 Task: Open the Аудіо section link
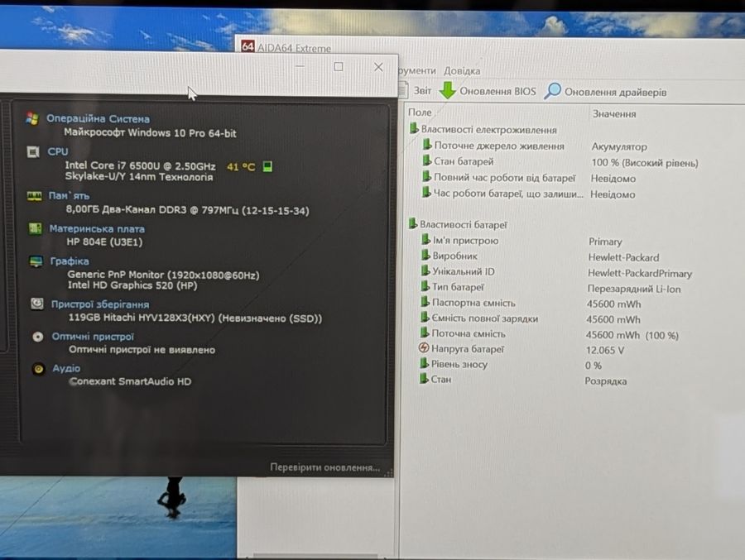coord(66,369)
